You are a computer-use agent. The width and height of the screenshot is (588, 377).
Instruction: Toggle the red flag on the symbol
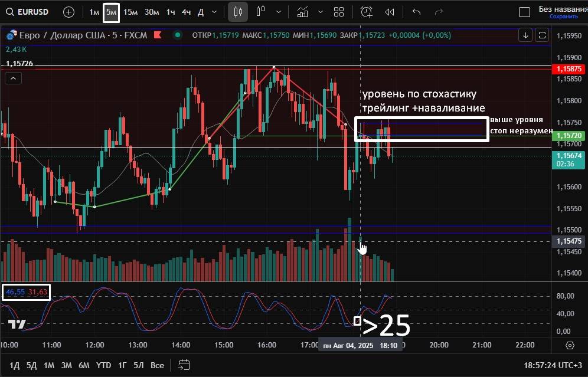coord(158,35)
